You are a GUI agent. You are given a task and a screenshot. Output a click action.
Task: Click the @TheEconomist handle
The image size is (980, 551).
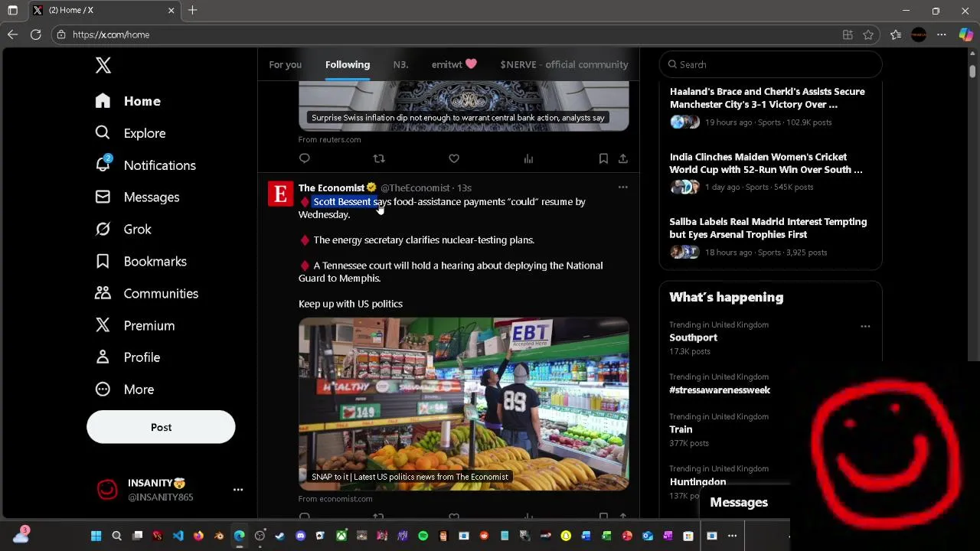(415, 187)
